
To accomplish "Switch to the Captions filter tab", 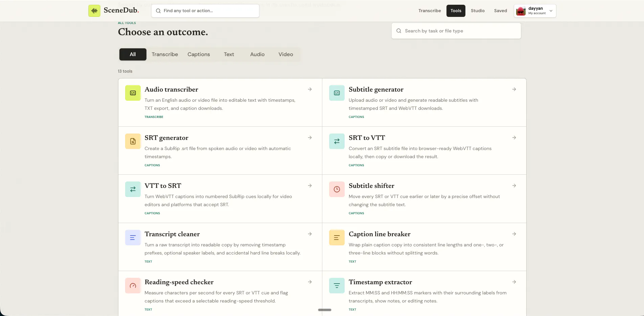I will click(199, 54).
